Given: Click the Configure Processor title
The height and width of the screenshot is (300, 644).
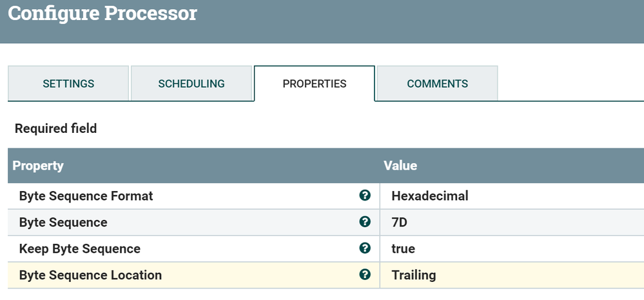Looking at the screenshot, I should point(102,14).
